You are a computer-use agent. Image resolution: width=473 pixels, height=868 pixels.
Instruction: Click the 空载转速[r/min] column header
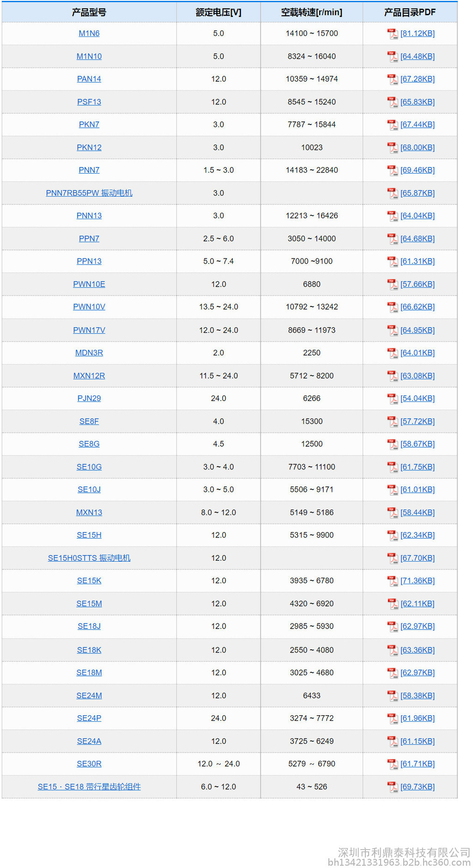point(312,12)
